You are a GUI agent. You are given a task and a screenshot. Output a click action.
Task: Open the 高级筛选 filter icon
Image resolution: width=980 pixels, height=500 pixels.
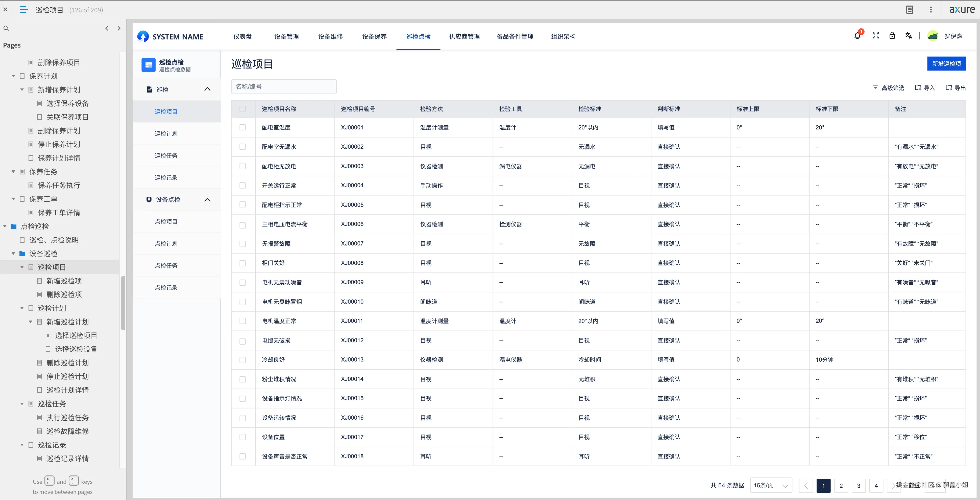coord(876,87)
